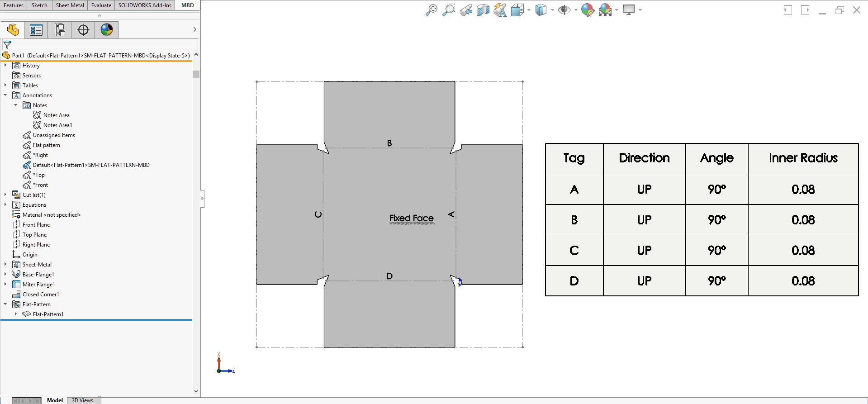Expand the Equations node
The image size is (868, 404).
click(5, 205)
